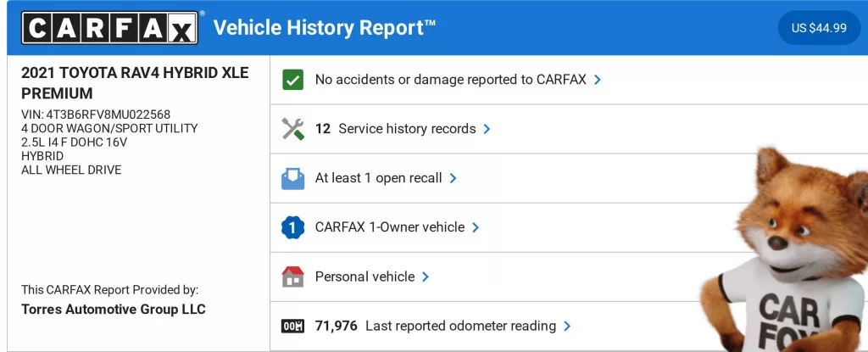Click the red house personal vehicle icon
This screenshot has width=868, height=352.
(292, 277)
